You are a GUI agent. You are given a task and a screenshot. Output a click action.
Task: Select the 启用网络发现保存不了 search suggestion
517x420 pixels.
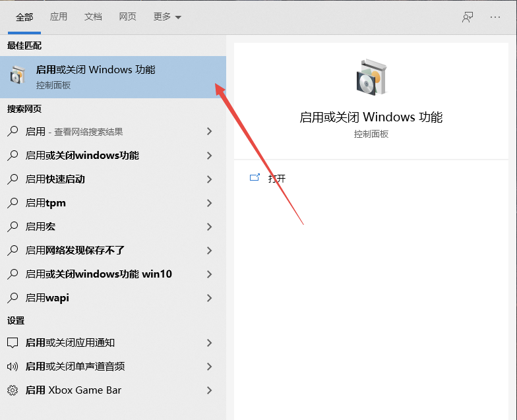(75, 251)
